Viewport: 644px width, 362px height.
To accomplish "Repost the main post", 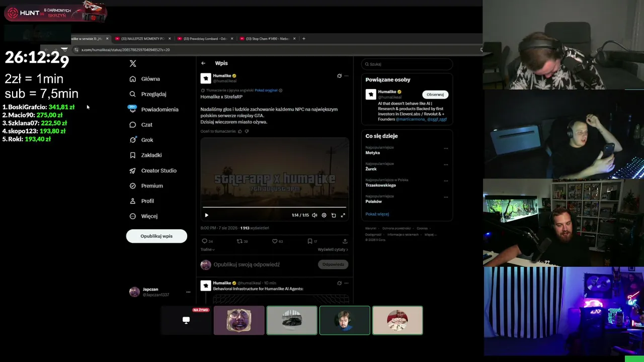I will click(242, 241).
